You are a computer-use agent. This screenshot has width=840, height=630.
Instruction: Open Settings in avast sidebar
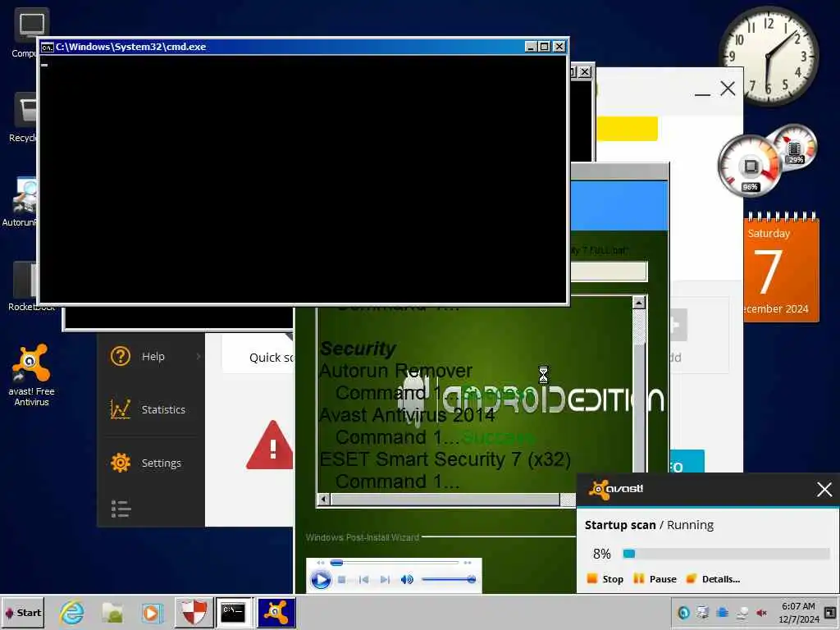[161, 463]
